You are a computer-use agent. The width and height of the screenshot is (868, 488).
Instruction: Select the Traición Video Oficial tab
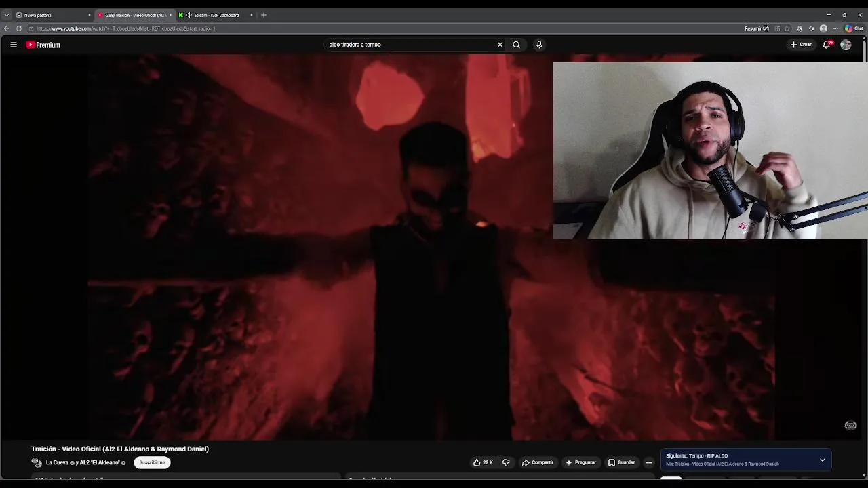[135, 15]
